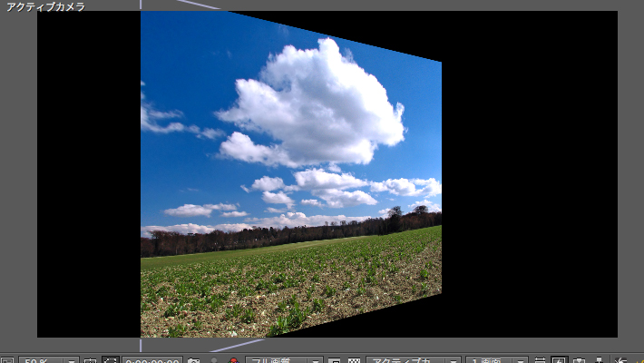Screen dimensions: 644x363
Task: Toggle mask and shape path visibility
Action: [x=111, y=360]
